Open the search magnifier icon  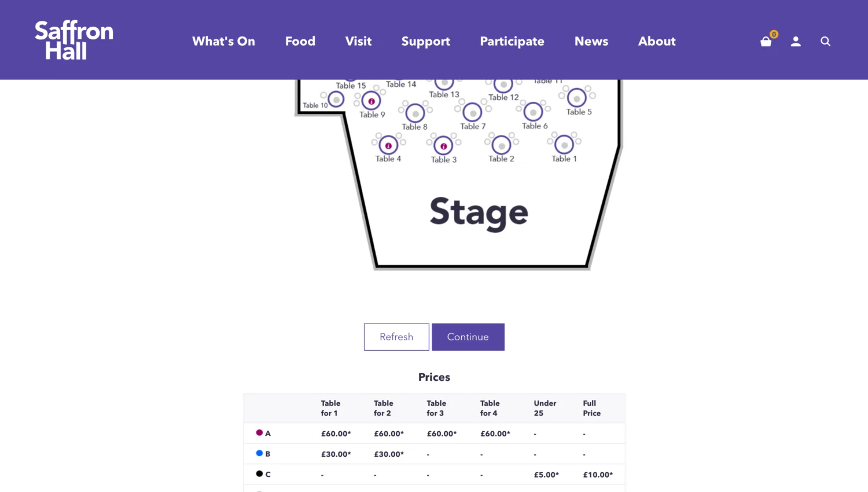825,41
